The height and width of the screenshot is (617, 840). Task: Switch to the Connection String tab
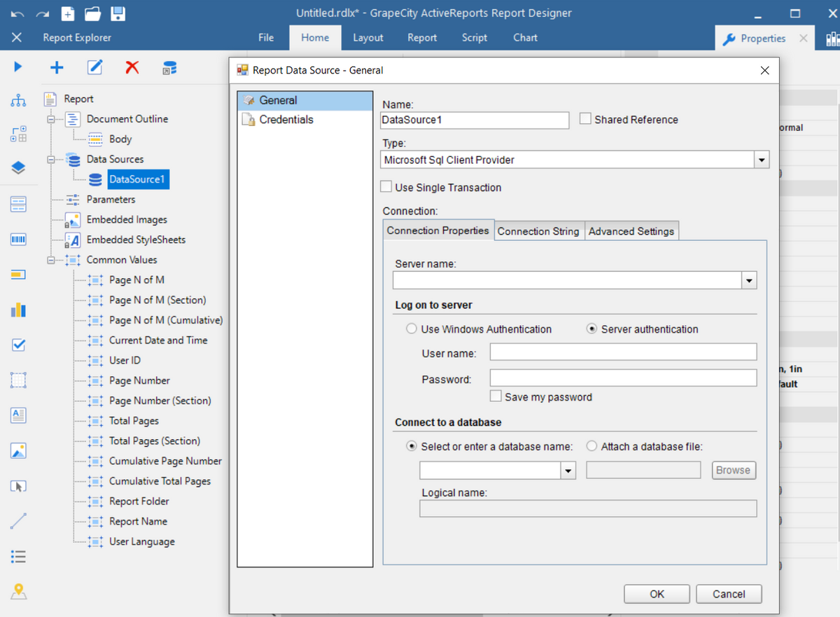(x=539, y=230)
